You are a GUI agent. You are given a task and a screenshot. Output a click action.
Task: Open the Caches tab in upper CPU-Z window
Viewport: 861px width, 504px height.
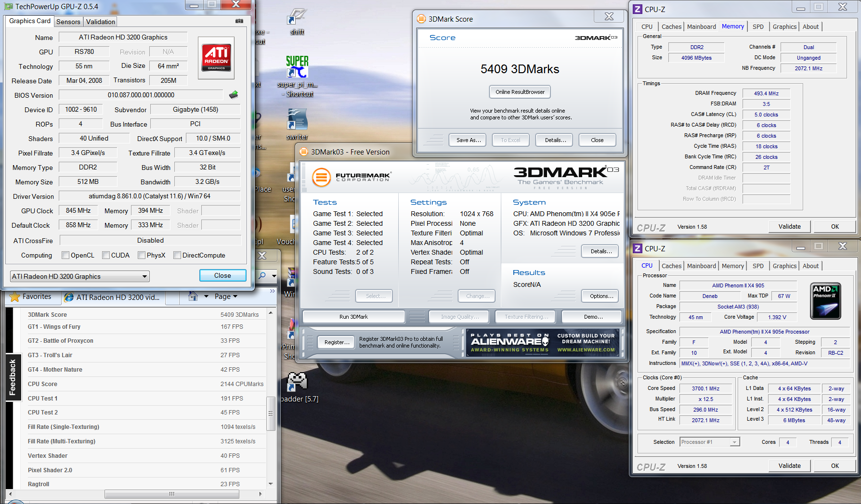pyautogui.click(x=671, y=26)
